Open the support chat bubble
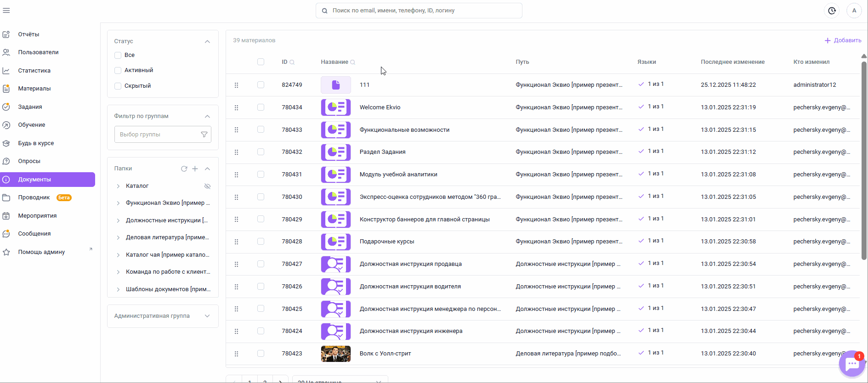The height and width of the screenshot is (383, 868). click(x=852, y=364)
